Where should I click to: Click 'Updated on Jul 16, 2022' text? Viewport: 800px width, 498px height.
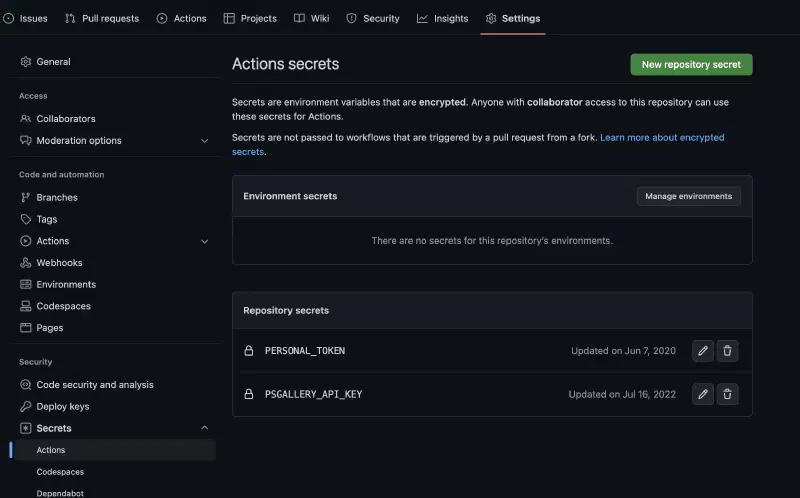[x=622, y=394]
